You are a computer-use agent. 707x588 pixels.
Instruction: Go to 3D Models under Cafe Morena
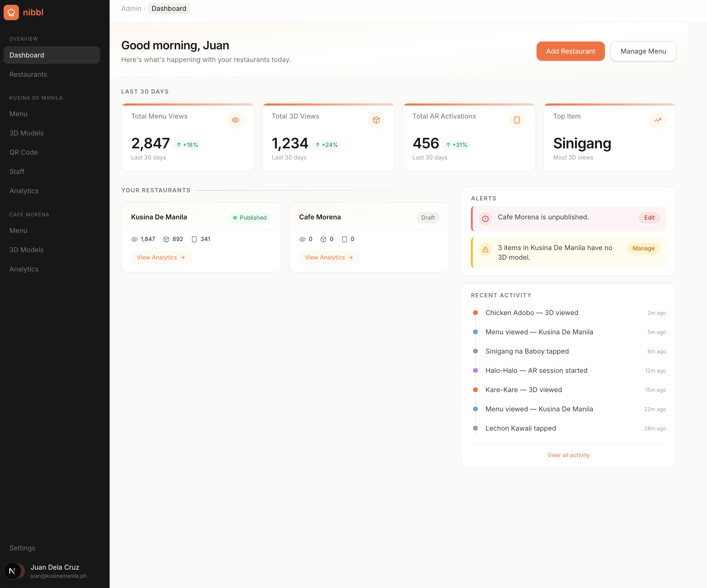tap(26, 250)
